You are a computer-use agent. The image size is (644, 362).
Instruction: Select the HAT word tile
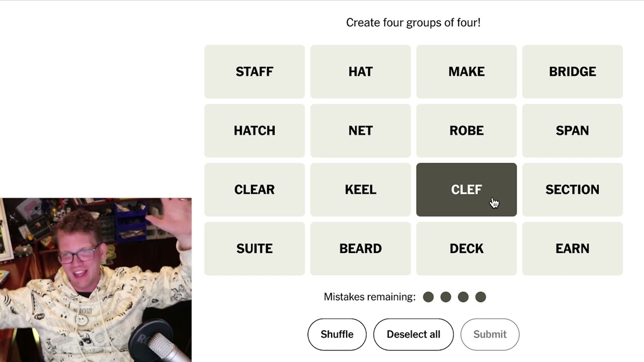pyautogui.click(x=360, y=71)
